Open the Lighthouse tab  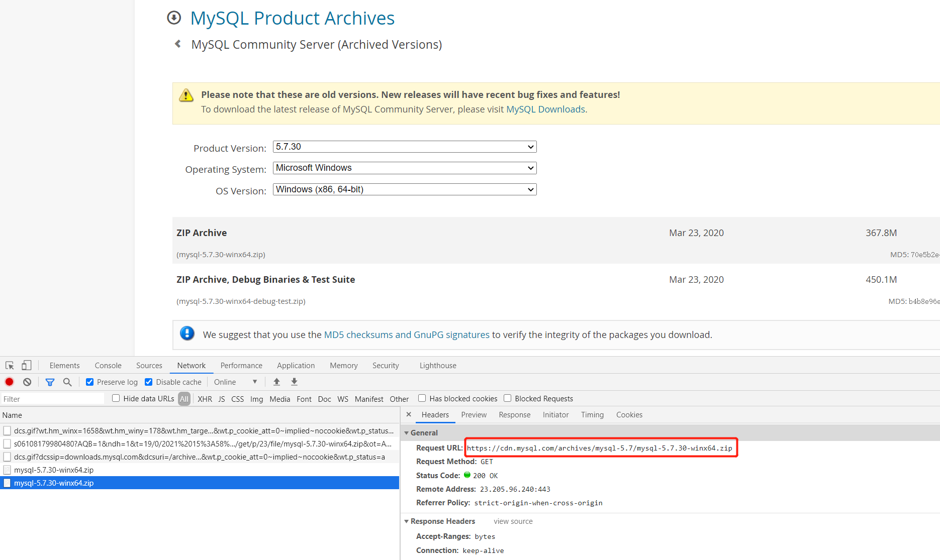[x=438, y=366]
